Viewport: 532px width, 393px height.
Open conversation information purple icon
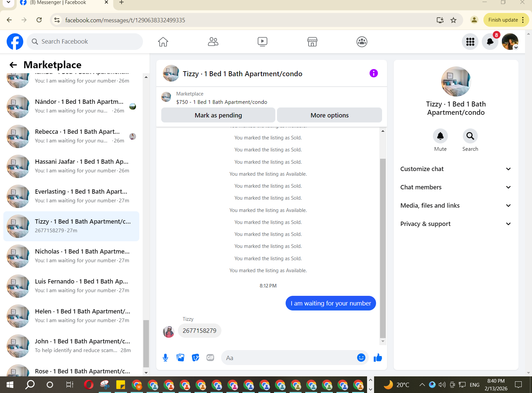coord(374,73)
